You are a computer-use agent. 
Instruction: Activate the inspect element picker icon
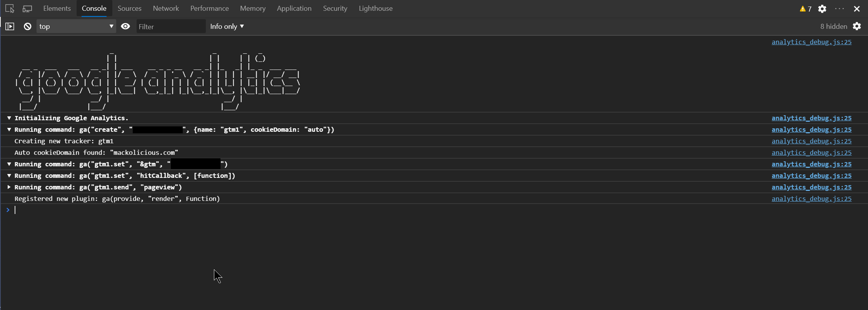(10, 8)
